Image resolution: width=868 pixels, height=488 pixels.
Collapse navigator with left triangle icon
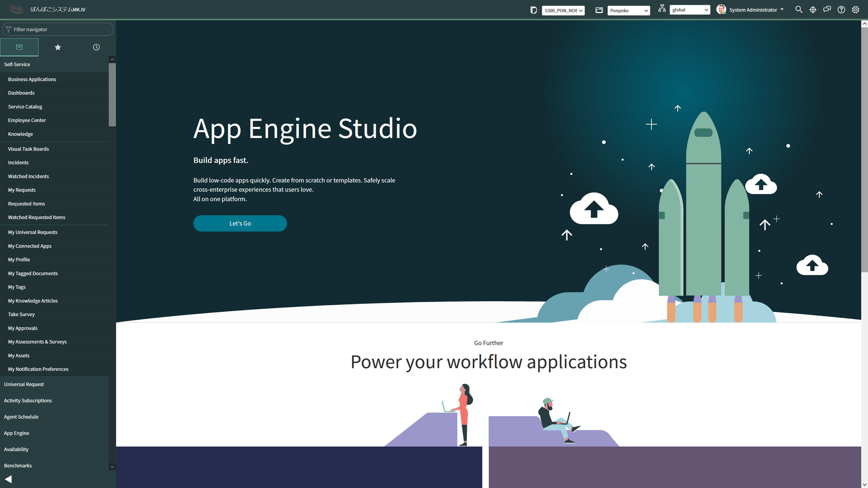pyautogui.click(x=8, y=479)
